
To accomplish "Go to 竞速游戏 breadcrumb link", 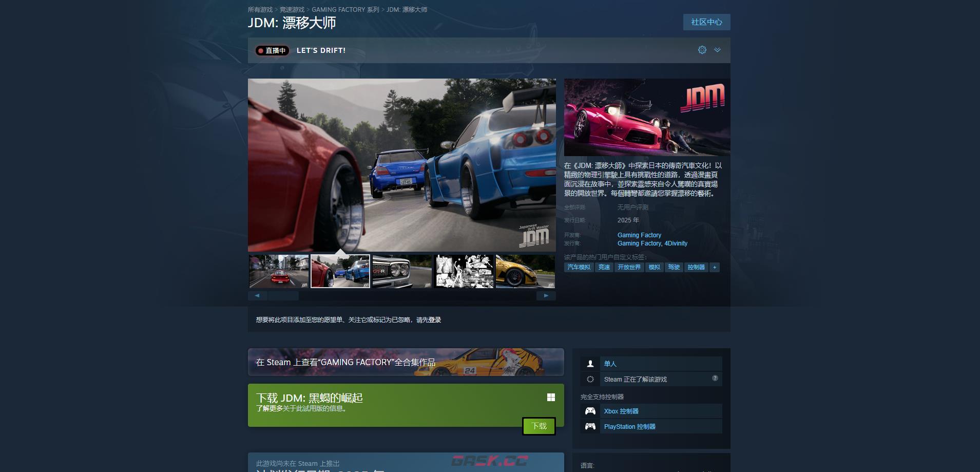I will pos(292,10).
